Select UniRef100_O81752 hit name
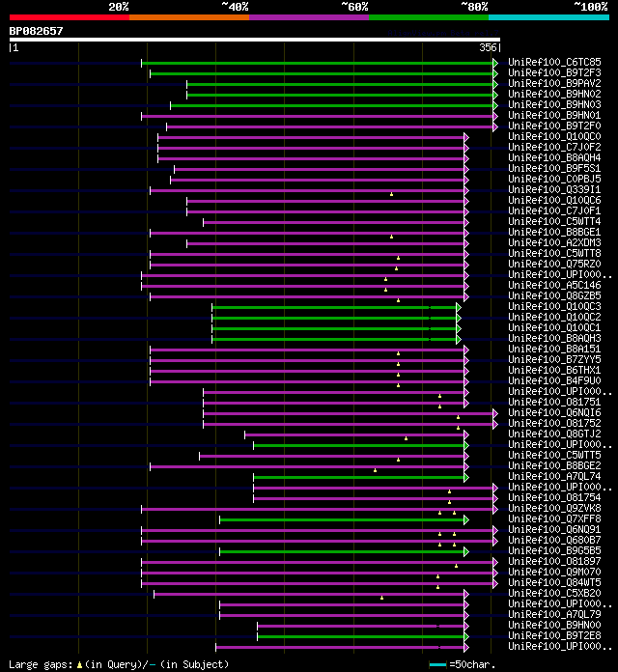The image size is (618, 672). [554, 423]
